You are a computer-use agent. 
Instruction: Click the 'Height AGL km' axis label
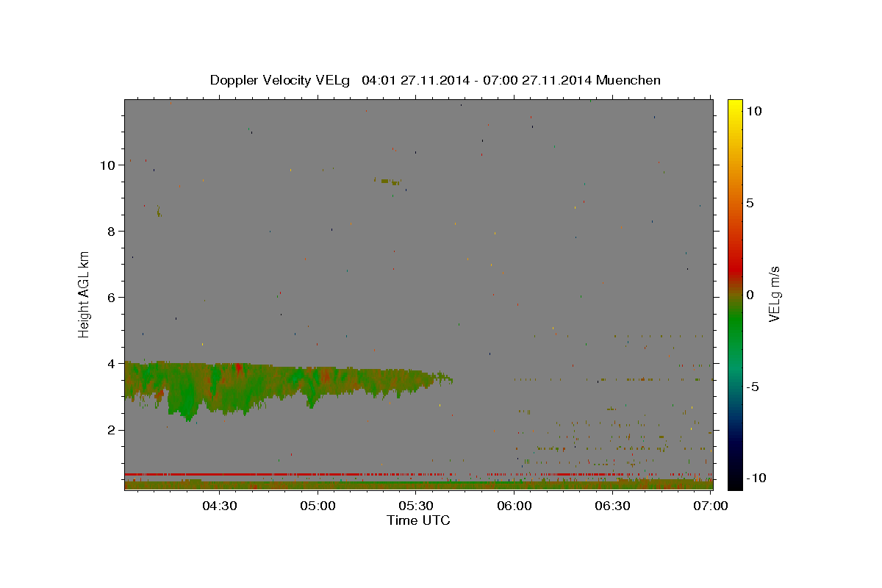[85, 294]
